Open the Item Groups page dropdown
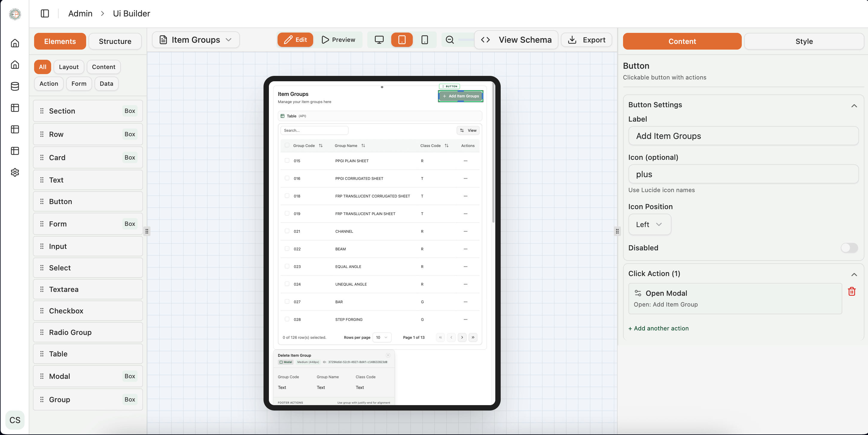The width and height of the screenshot is (868, 435). click(x=196, y=40)
